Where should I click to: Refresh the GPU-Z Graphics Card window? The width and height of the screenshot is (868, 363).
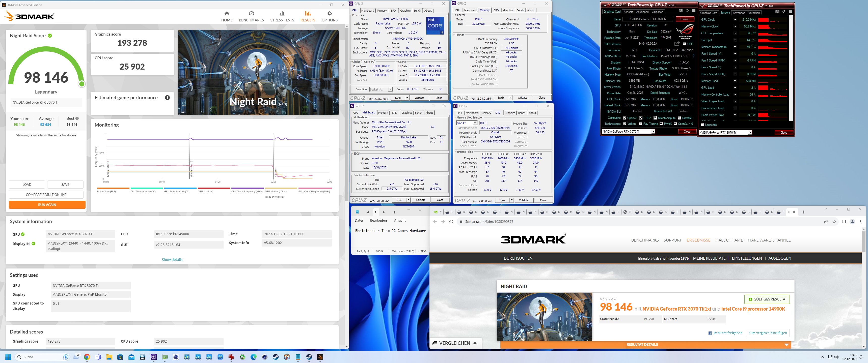coord(687,10)
